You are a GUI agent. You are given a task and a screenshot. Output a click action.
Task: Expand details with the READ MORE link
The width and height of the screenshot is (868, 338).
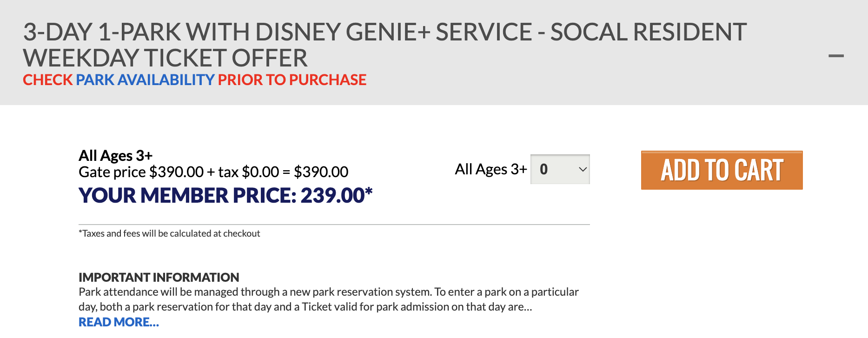tap(119, 322)
